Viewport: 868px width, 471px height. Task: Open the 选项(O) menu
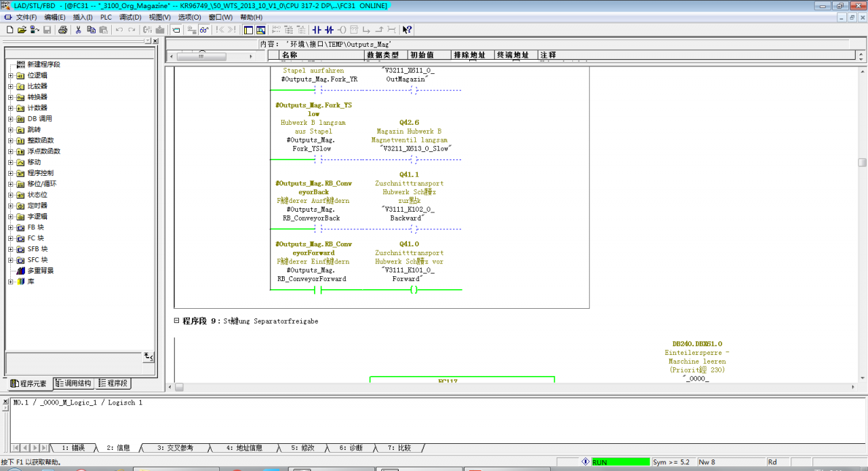[x=189, y=17]
